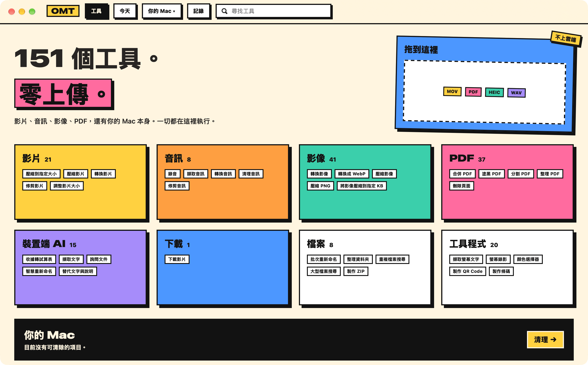Viewport: 588px width, 365px height.
Task: Open 壓縮到指定大小 tool
Action: (x=41, y=174)
